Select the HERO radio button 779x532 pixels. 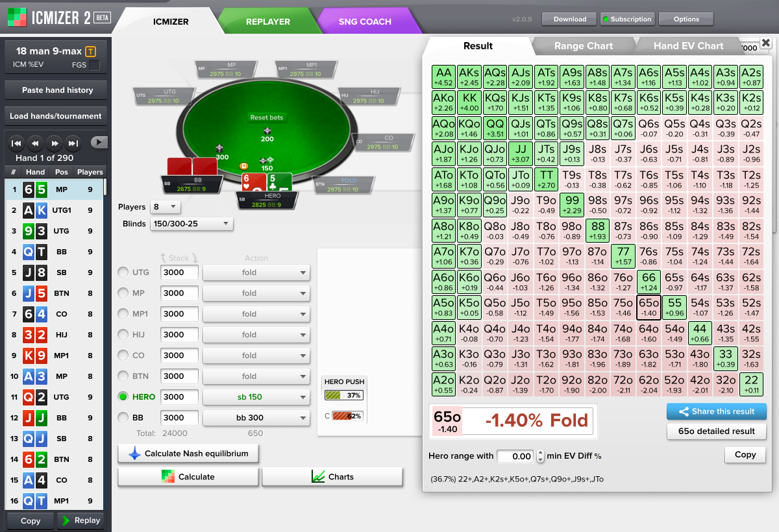click(123, 397)
